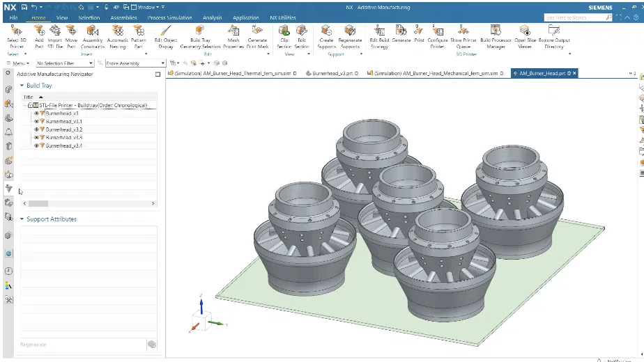Open the History clock icon in sidebar
Viewport: 644px width, 362px height.
(8, 271)
